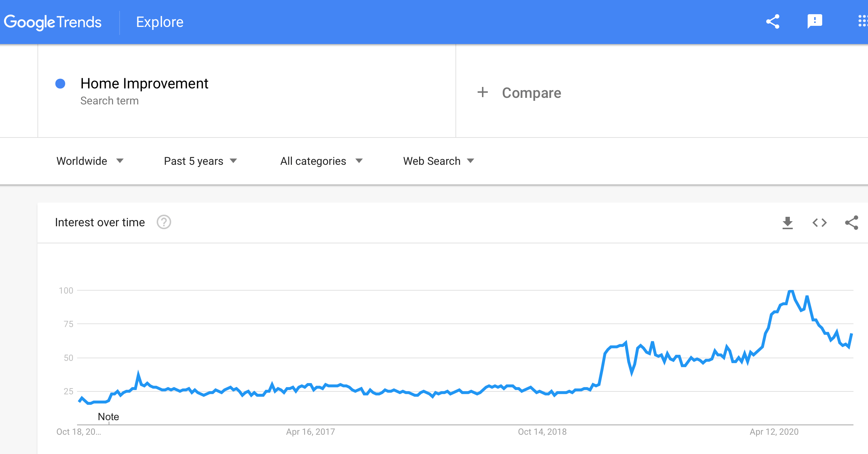868x454 pixels.
Task: Click the share icon in header
Action: [x=773, y=22]
